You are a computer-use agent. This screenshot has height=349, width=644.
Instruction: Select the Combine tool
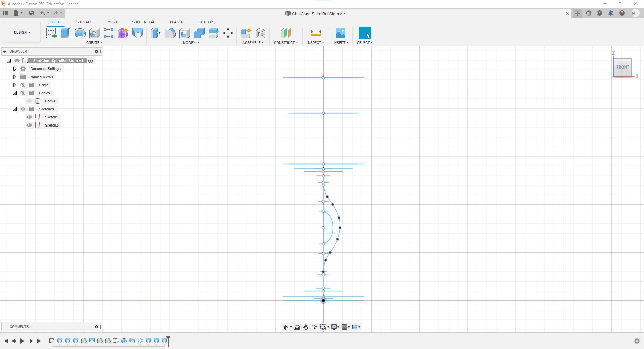point(199,33)
